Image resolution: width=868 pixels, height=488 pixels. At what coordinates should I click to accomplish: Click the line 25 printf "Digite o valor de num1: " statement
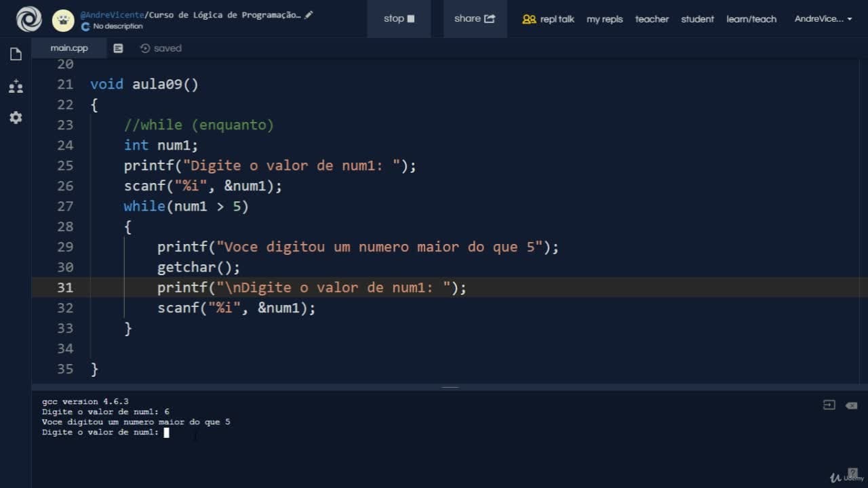click(270, 165)
